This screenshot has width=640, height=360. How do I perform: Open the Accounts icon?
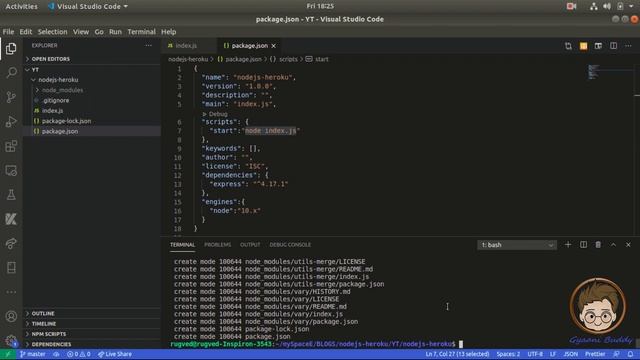pyautogui.click(x=11, y=316)
